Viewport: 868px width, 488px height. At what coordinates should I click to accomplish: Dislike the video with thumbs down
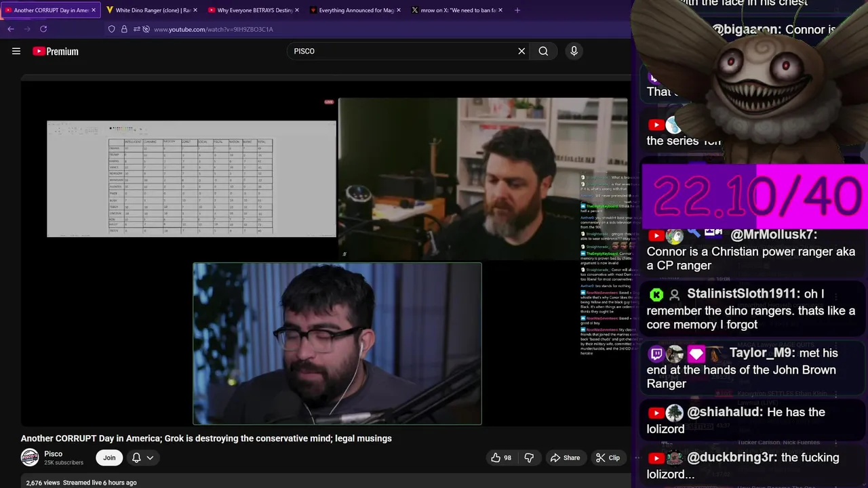click(529, 457)
